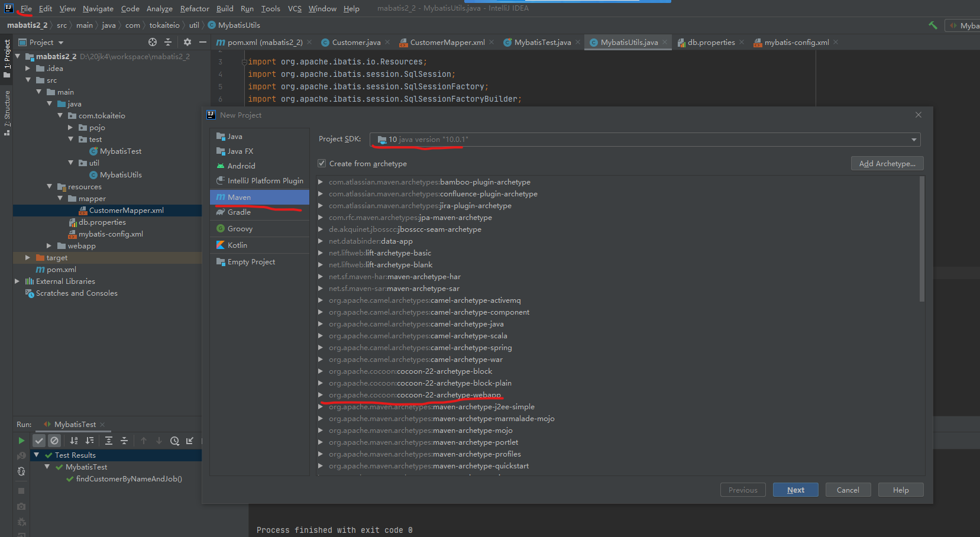Image resolution: width=980 pixels, height=537 pixels.
Task: Click the rerun failed tests icon
Action: coord(21,455)
